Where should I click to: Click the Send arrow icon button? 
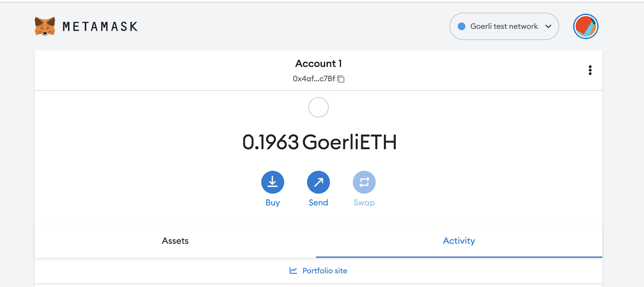(x=318, y=182)
